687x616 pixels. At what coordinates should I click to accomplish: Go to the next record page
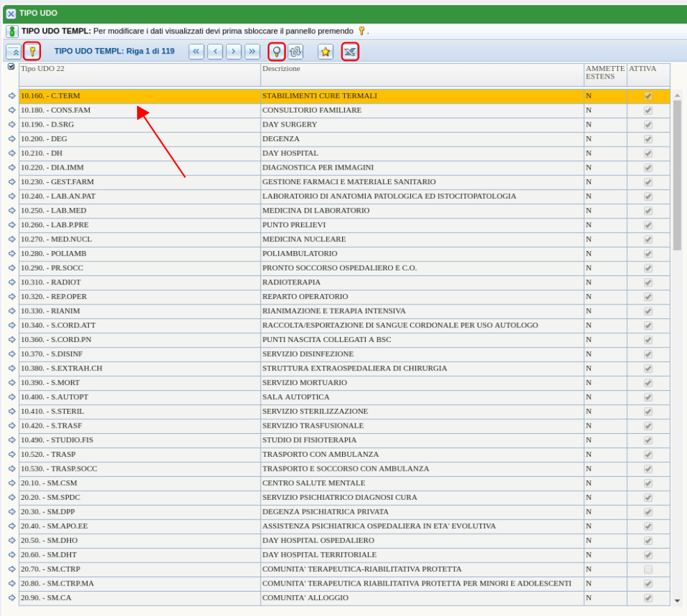(234, 51)
